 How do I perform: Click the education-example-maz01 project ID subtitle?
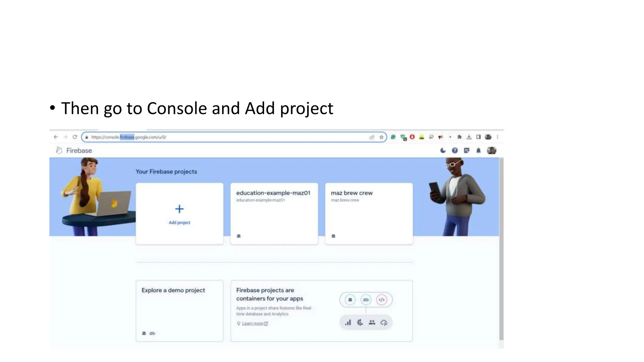pos(261,200)
